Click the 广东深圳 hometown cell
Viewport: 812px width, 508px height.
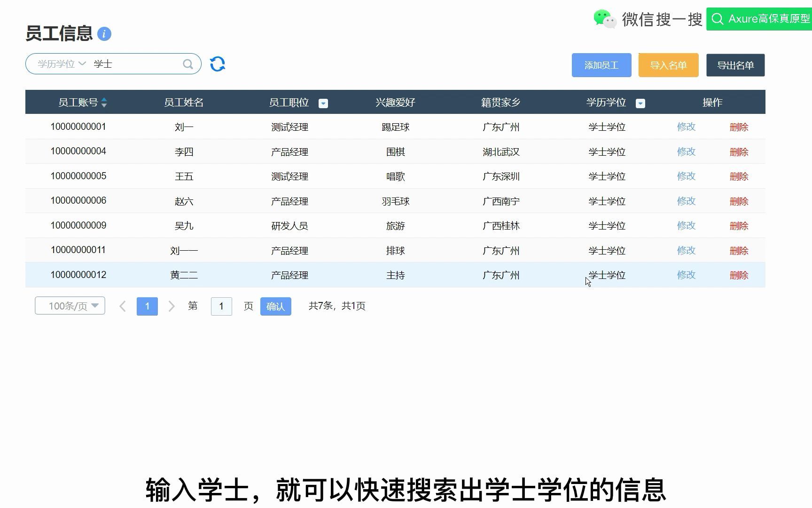[x=501, y=176]
